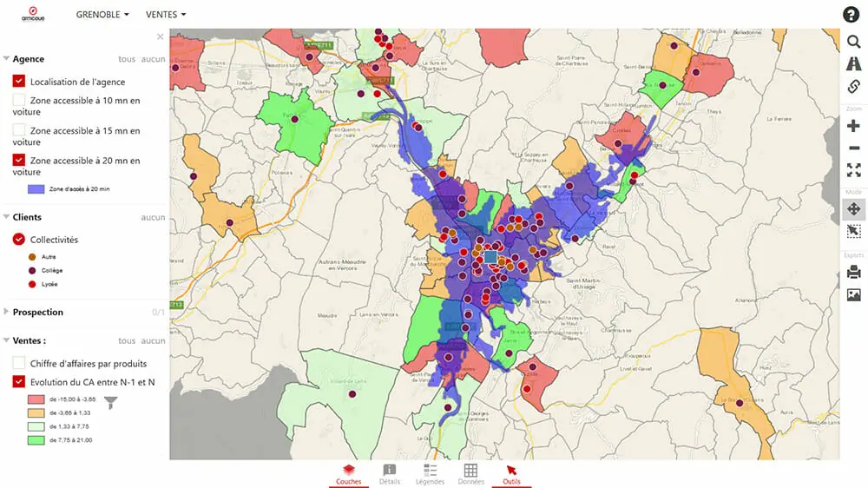This screenshot has height=488, width=868.
Task: Export map as image icon
Action: [853, 295]
